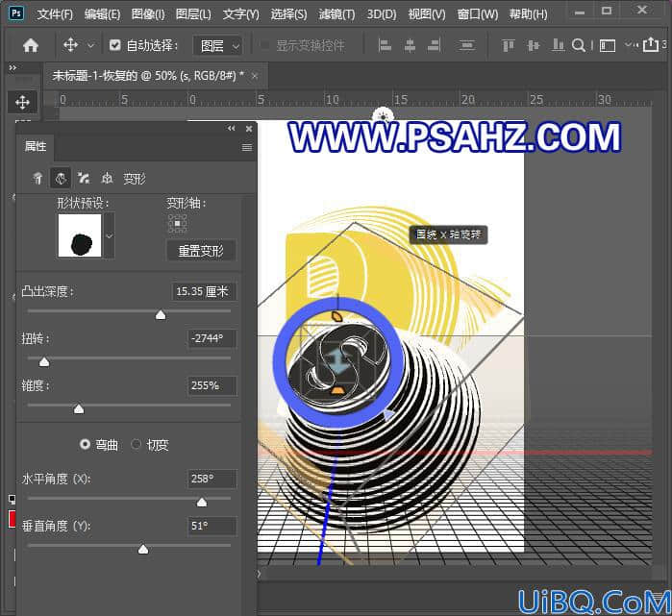Open the 编辑(E) menu
Viewport: 672px width, 616px height.
click(x=102, y=14)
